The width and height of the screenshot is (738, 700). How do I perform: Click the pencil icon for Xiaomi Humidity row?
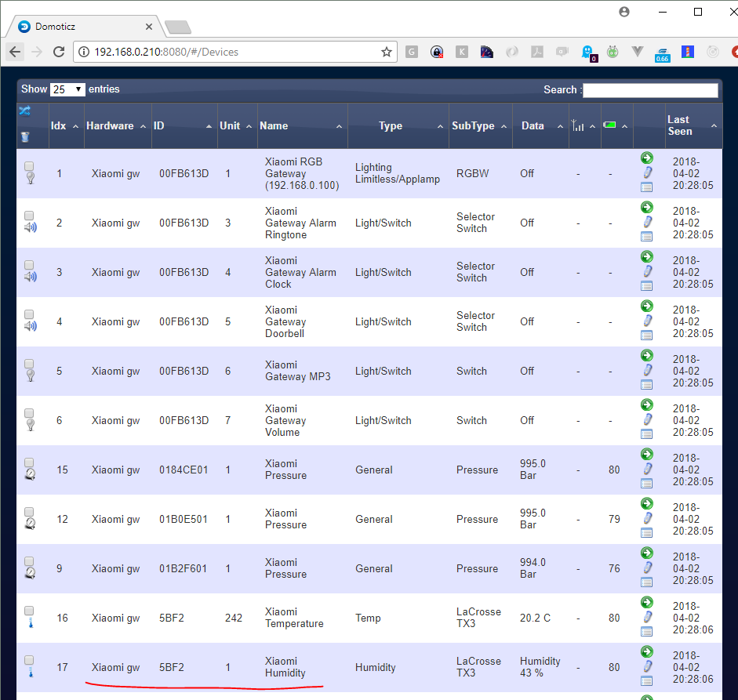pyautogui.click(x=648, y=666)
